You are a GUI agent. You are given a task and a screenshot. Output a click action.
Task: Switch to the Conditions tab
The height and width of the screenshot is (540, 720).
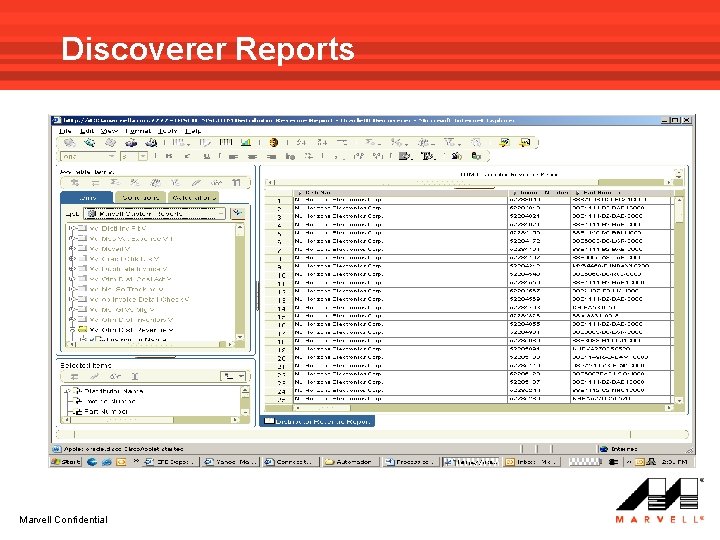(140, 197)
